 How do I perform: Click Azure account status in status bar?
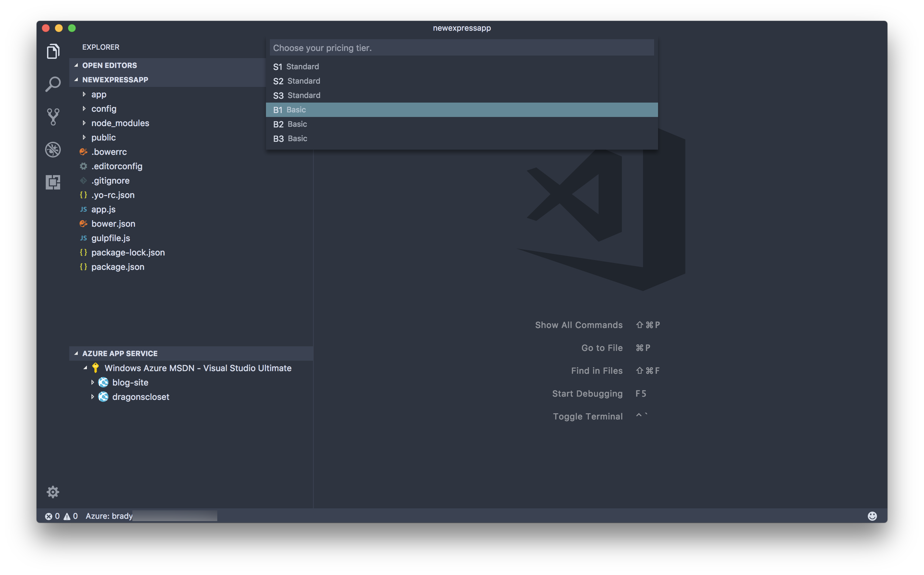[108, 516]
